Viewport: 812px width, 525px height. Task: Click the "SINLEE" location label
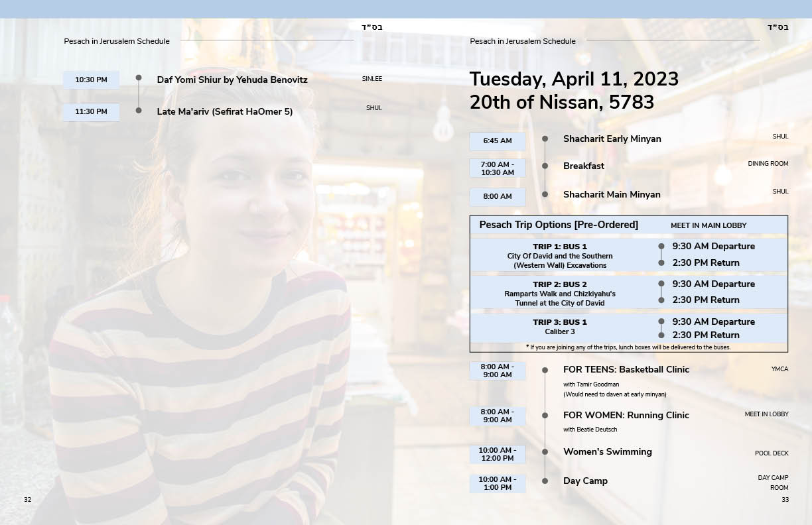coord(372,79)
